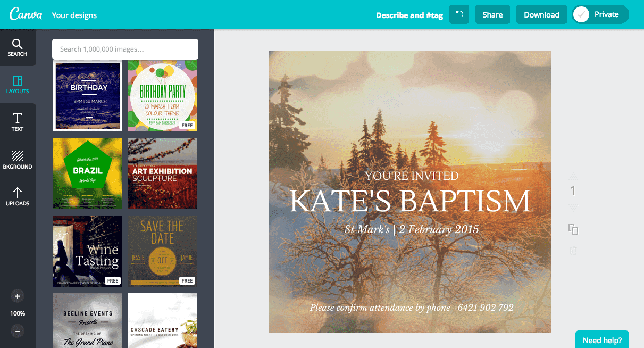Viewport: 644px width, 348px height.
Task: Undo the last action
Action: coord(459,14)
